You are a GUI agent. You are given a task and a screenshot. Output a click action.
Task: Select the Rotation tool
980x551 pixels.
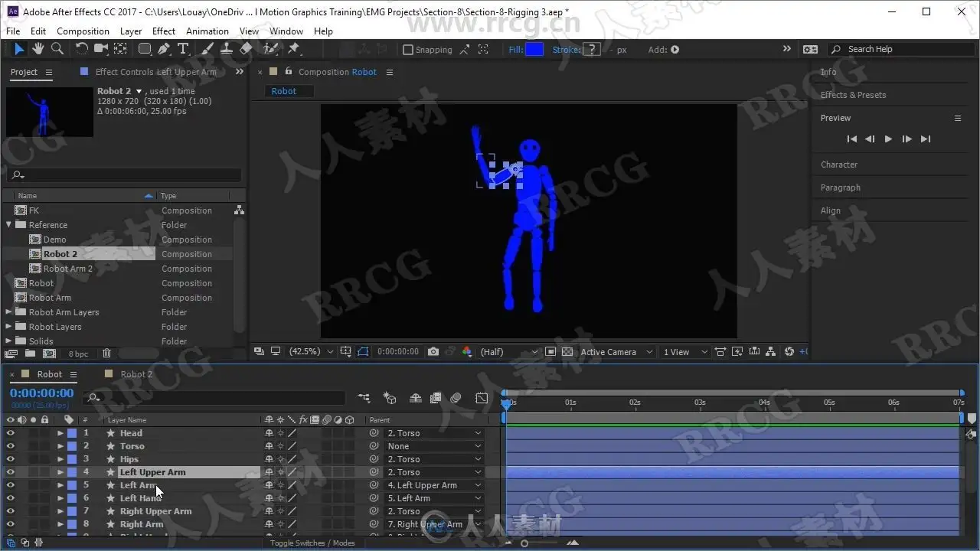81,49
